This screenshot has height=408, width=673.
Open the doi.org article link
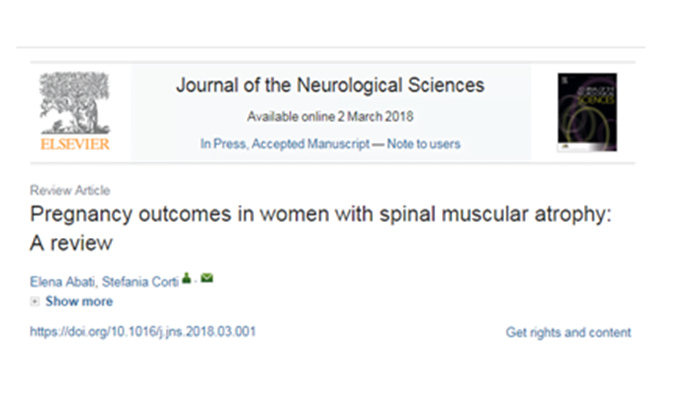coord(142,332)
